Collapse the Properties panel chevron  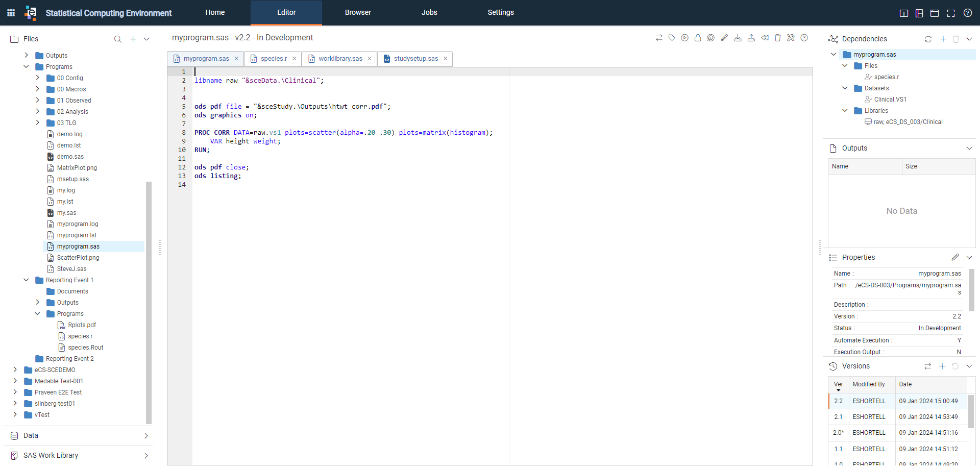click(x=969, y=258)
